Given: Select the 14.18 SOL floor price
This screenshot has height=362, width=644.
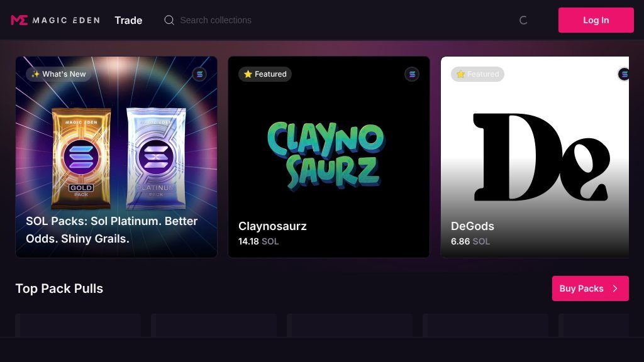Looking at the screenshot, I should click(258, 241).
